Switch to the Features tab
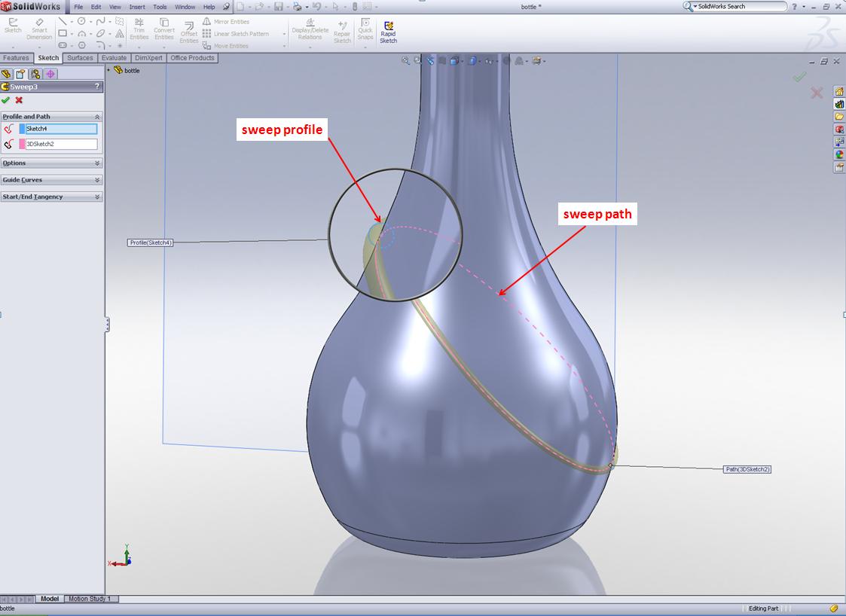 click(16, 58)
